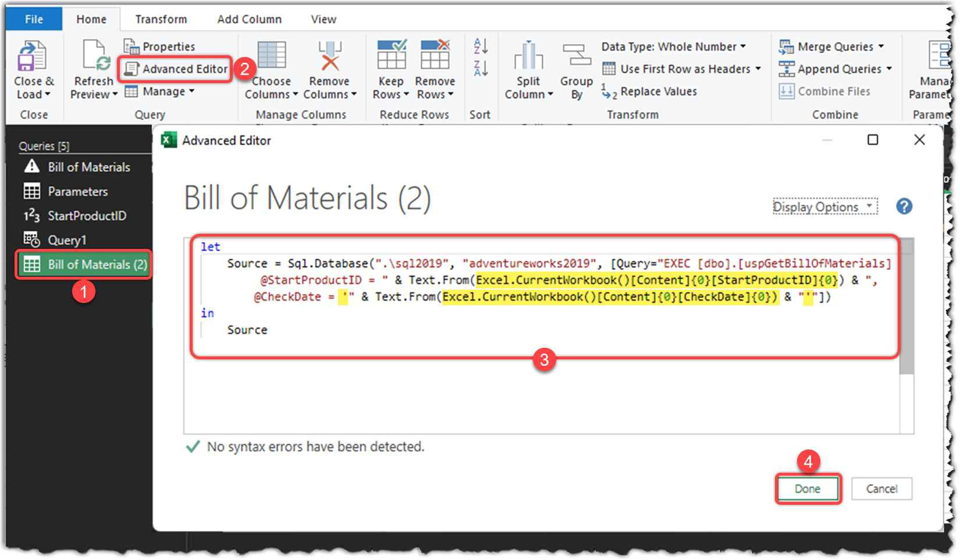960x560 pixels.
Task: Click the Close & Load icon
Action: 32,56
